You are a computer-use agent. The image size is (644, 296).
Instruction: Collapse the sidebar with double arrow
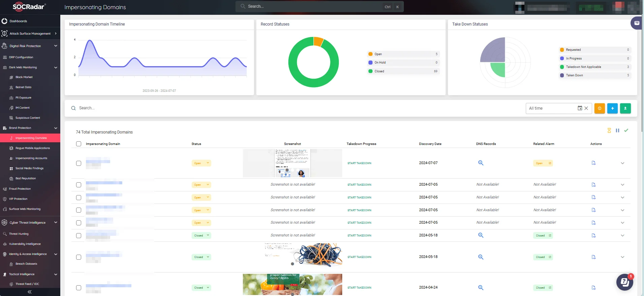tap(30, 292)
